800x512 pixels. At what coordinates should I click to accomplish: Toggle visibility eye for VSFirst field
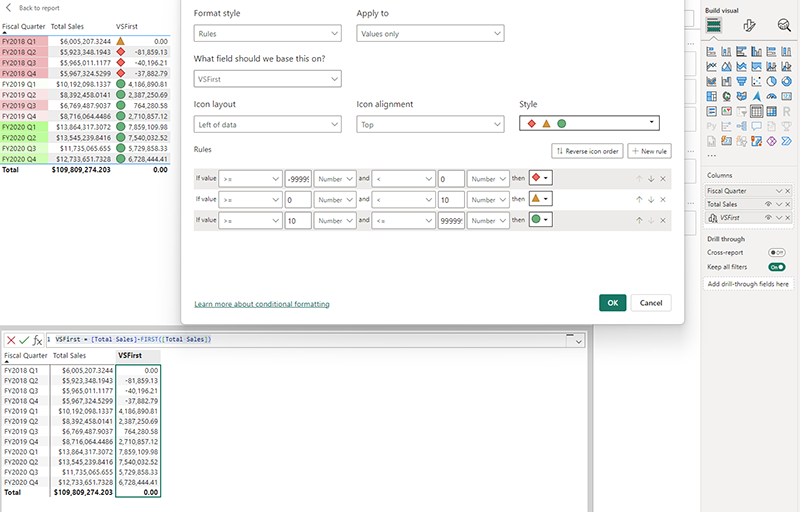(x=768, y=217)
